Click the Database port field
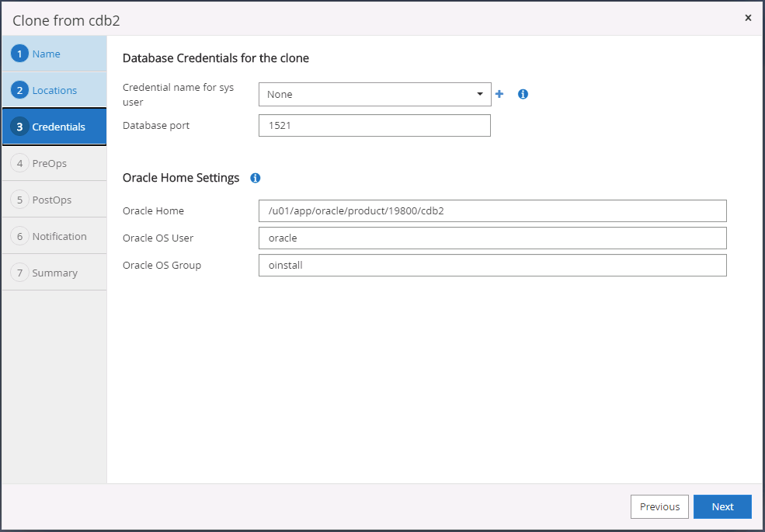Image resolution: width=765 pixels, height=532 pixels. pos(374,125)
